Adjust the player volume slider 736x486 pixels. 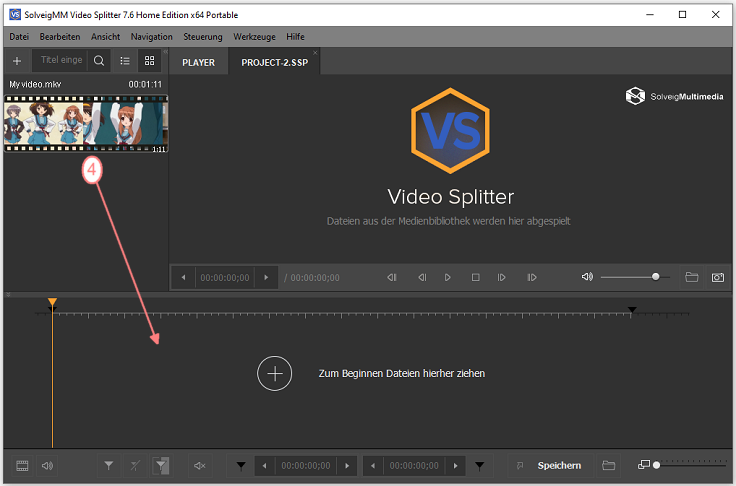point(636,277)
